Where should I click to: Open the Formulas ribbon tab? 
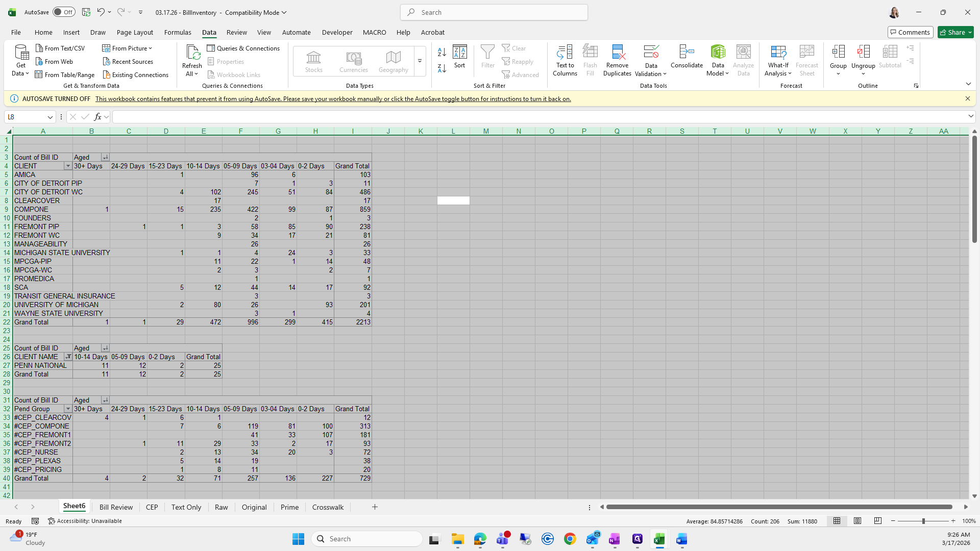coord(178,32)
